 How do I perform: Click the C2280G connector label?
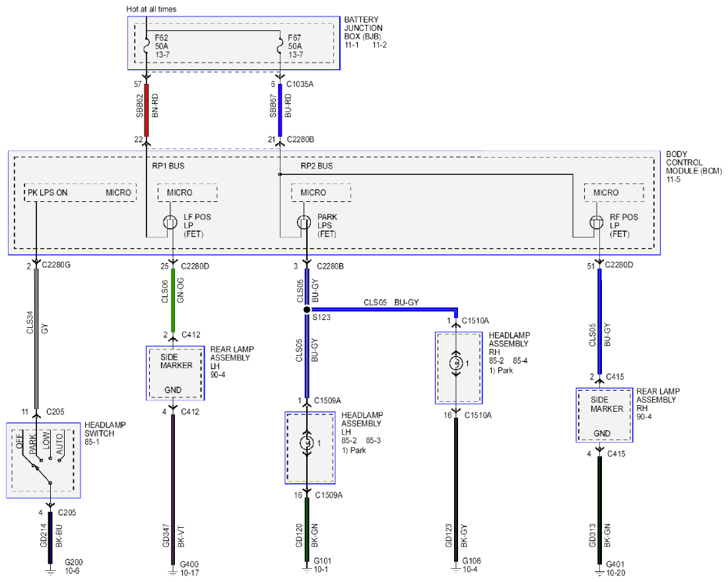56,265
